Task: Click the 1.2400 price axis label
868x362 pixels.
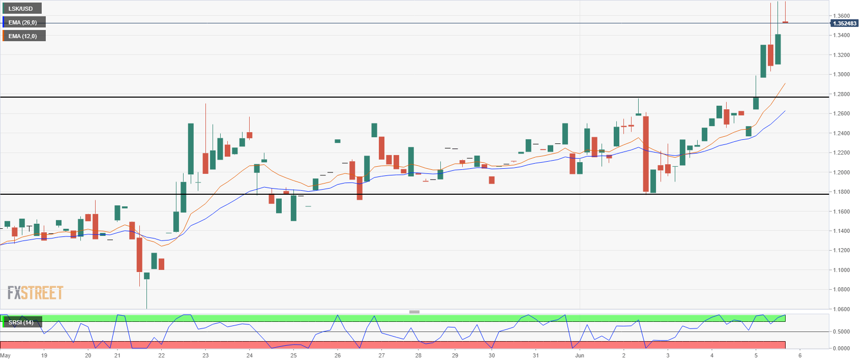Action: (841, 134)
